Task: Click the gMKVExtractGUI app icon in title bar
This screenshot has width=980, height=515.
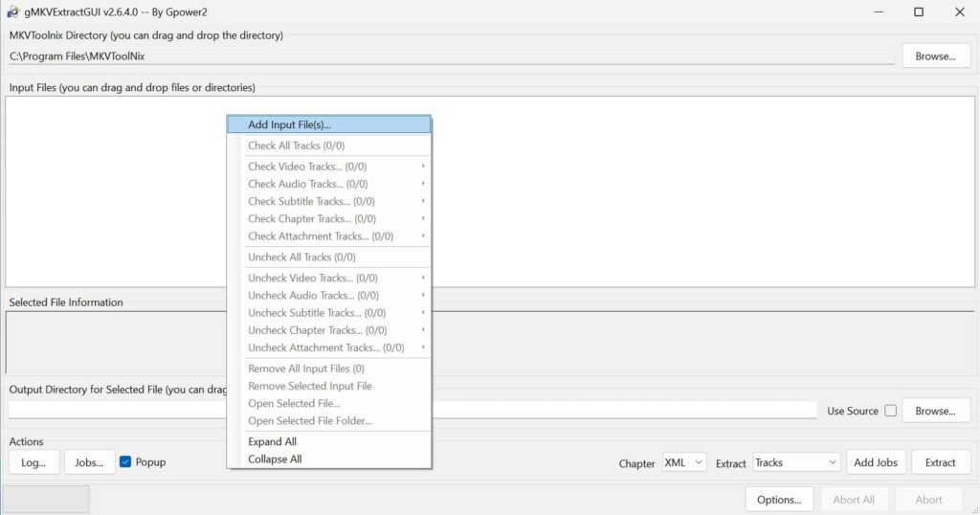Action: (12, 11)
